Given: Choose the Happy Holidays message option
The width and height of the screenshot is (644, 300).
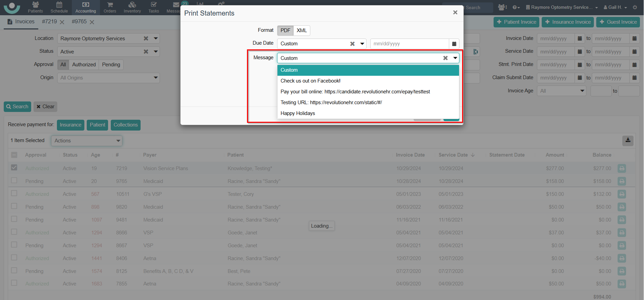Looking at the screenshot, I should 298,113.
